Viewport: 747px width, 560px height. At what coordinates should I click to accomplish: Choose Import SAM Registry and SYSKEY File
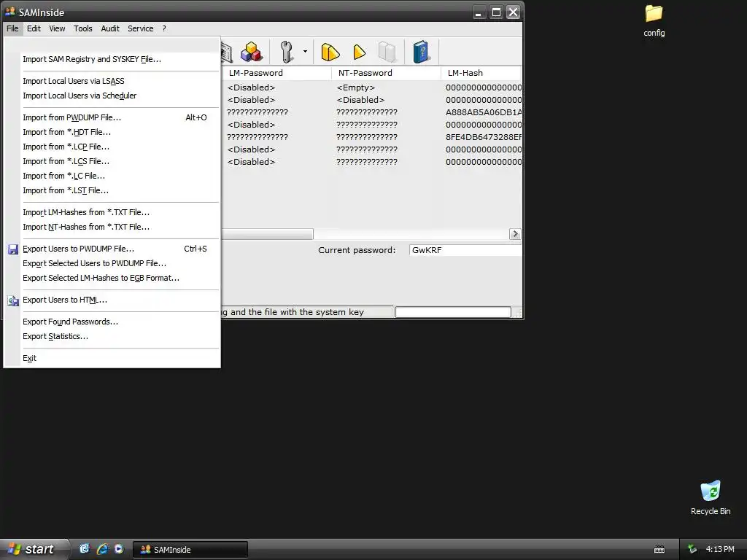tap(112, 59)
